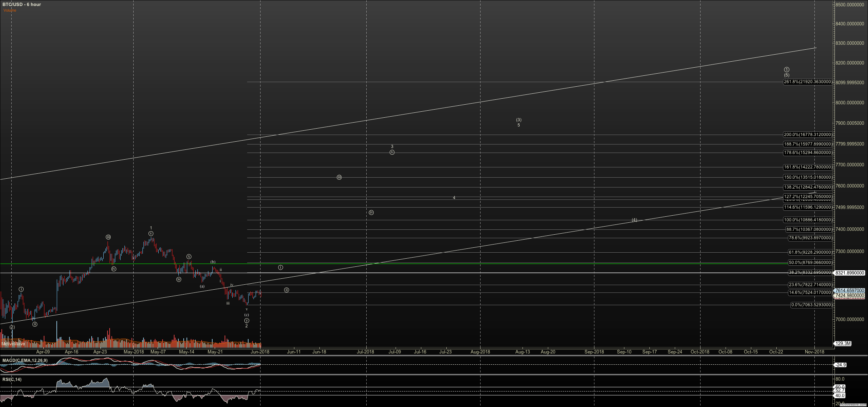This screenshot has width=868, height=407.
Task: Select the circled w wave label
Action: tap(179, 279)
